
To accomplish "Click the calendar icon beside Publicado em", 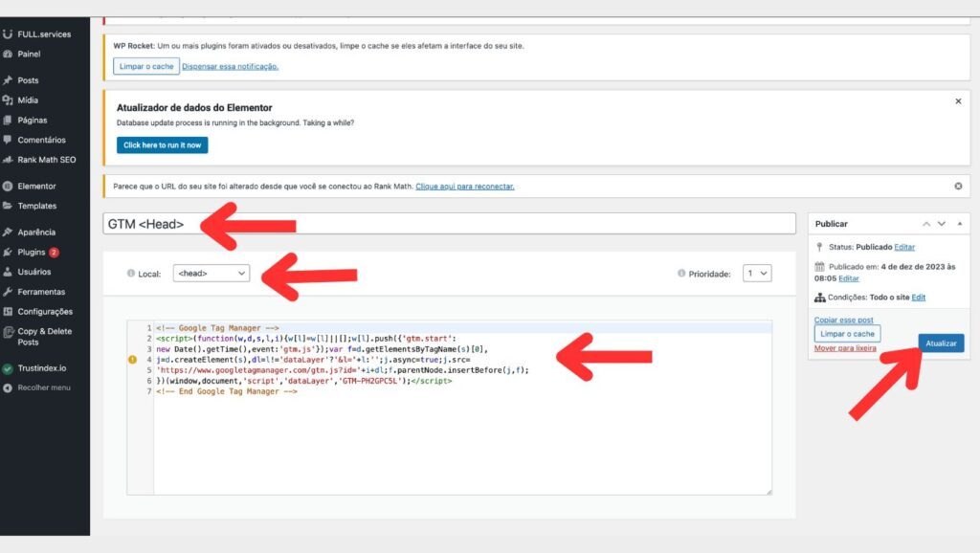I will click(x=819, y=267).
